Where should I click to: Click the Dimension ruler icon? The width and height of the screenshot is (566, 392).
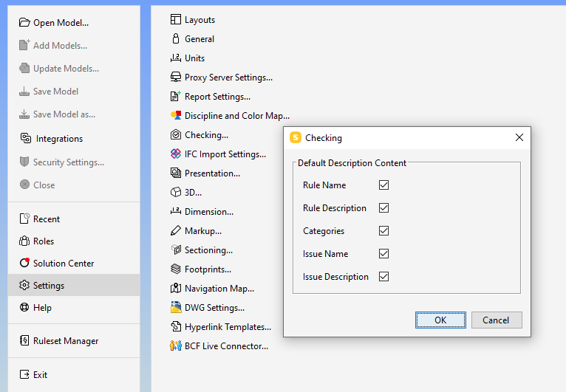pos(175,211)
